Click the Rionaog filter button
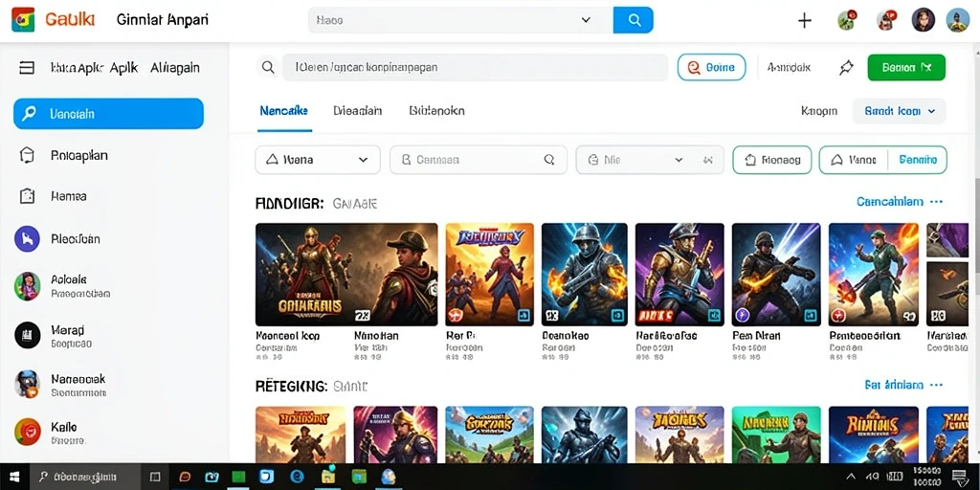Image resolution: width=980 pixels, height=490 pixels. point(771,160)
